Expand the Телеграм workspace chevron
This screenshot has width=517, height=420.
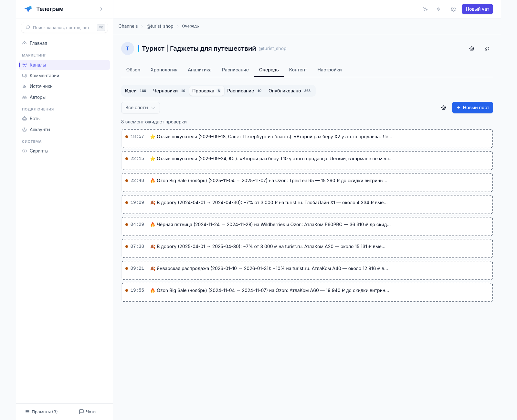tap(101, 9)
